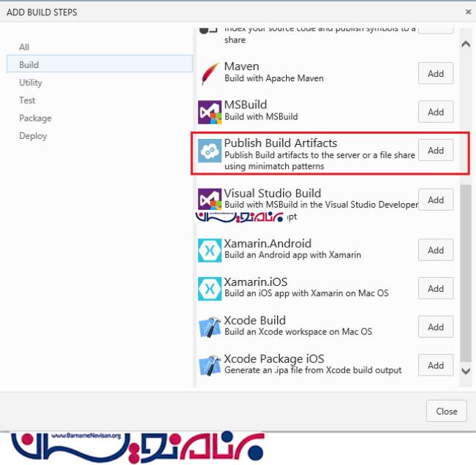The height and width of the screenshot is (465, 476).
Task: Click the scrollbar up arrow
Action: pyautogui.click(x=466, y=45)
